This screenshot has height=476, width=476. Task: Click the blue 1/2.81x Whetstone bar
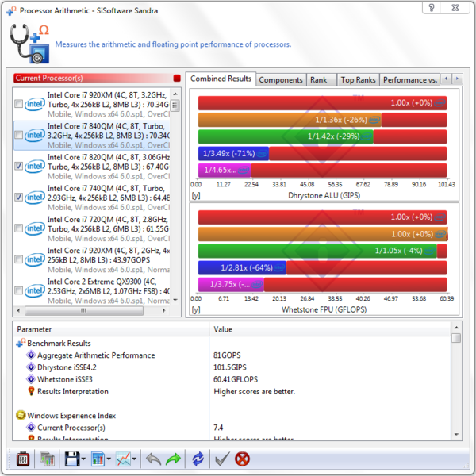point(242,267)
